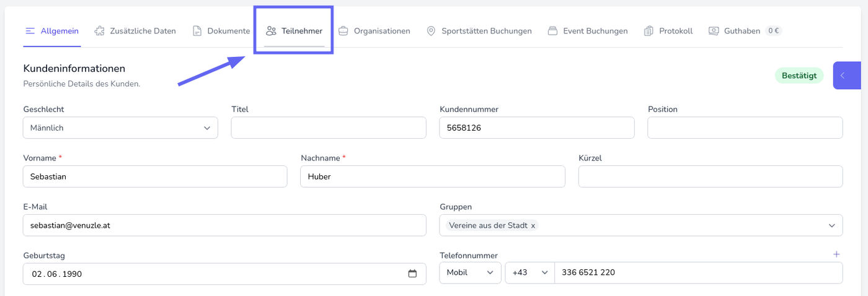
Task: Click the Organisationen briefcase icon
Action: click(343, 31)
